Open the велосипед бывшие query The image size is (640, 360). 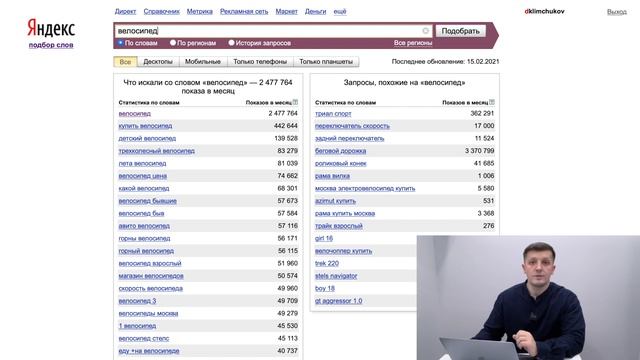coord(147,201)
